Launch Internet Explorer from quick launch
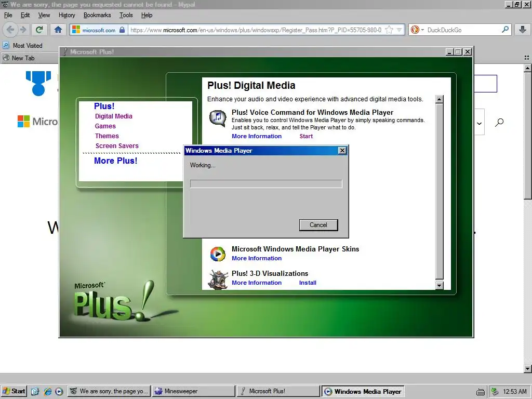The width and height of the screenshot is (532, 399). tap(47, 391)
